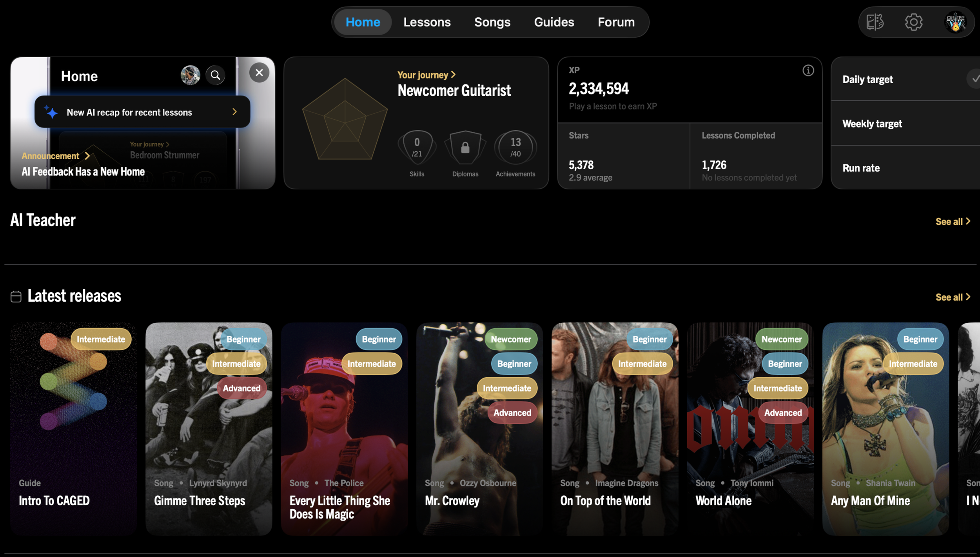The width and height of the screenshot is (980, 557).
Task: Open the Achievements badge showing 13/40
Action: (x=515, y=154)
